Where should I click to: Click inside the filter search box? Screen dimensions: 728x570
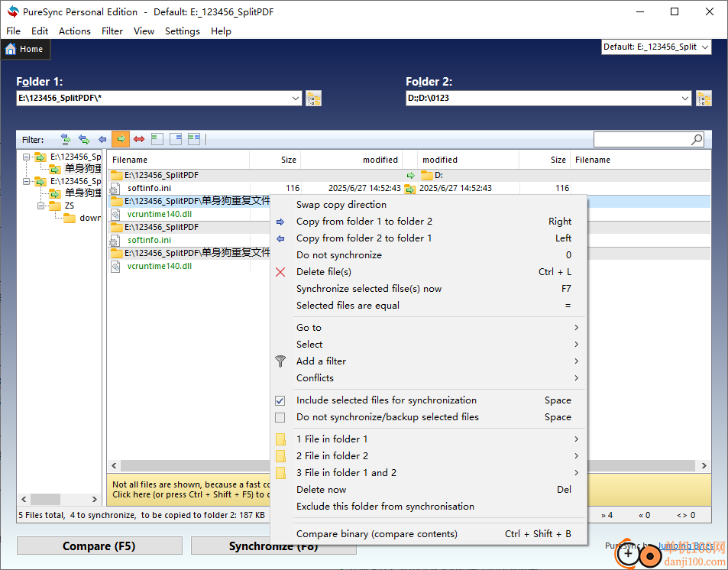pos(642,139)
